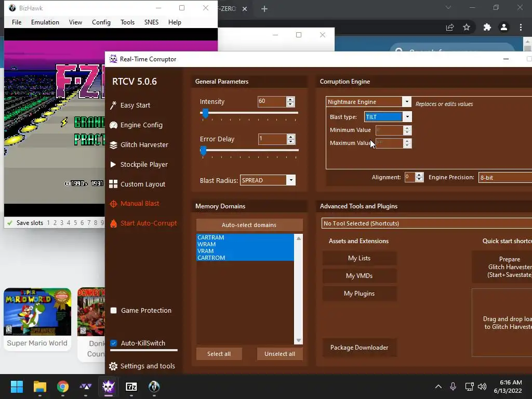Viewport: 532px width, 399px height.
Task: Click Error Delay value field
Action: pos(272,139)
